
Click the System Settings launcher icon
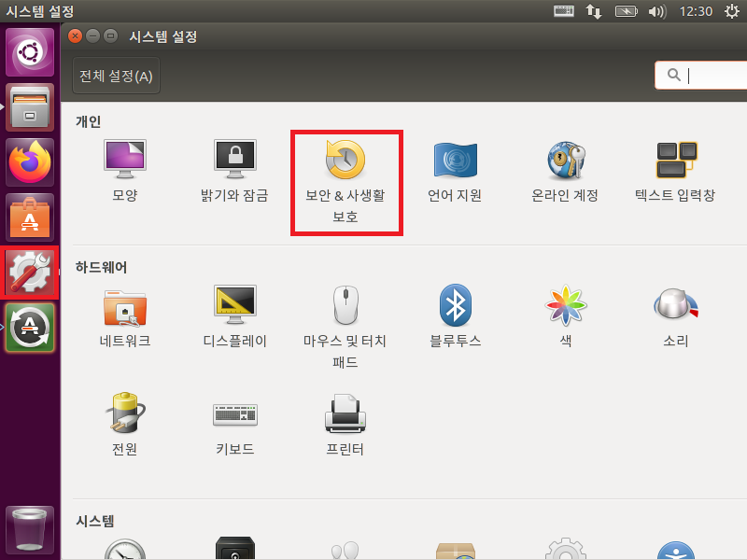(x=30, y=273)
